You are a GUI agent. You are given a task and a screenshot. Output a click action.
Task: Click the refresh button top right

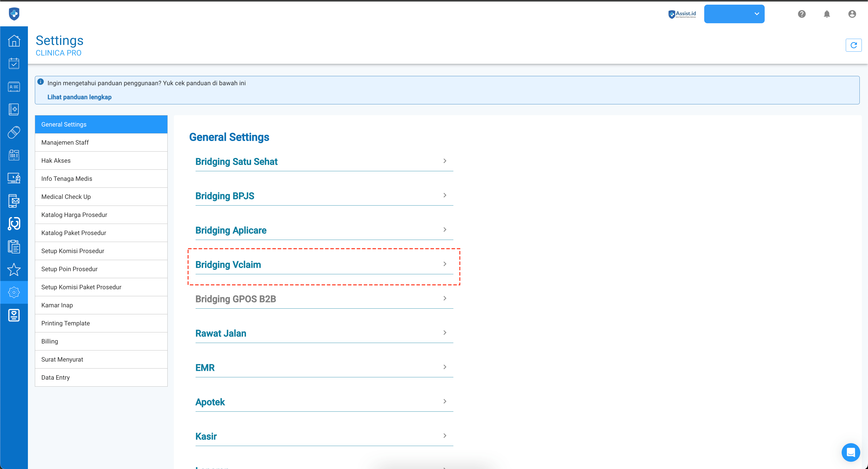click(x=853, y=45)
